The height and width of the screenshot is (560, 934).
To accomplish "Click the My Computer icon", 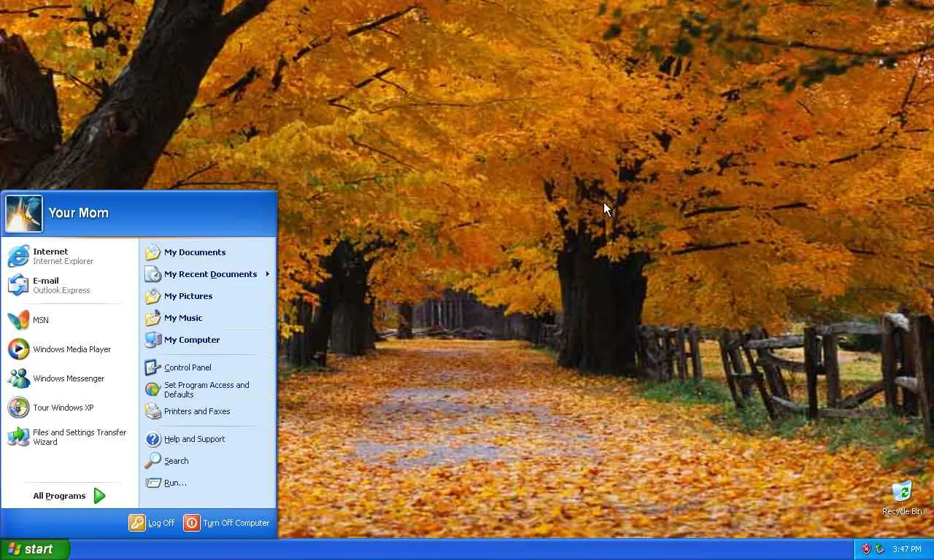I will (153, 340).
